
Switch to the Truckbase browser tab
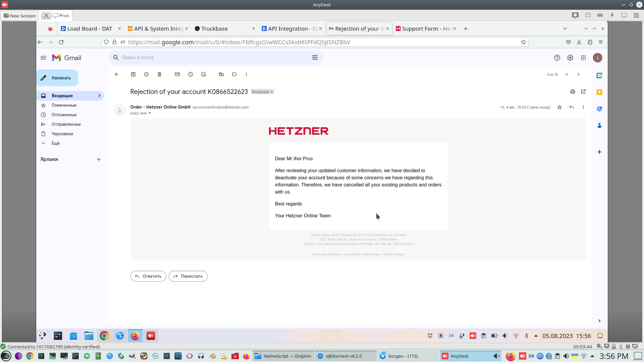click(215, 28)
